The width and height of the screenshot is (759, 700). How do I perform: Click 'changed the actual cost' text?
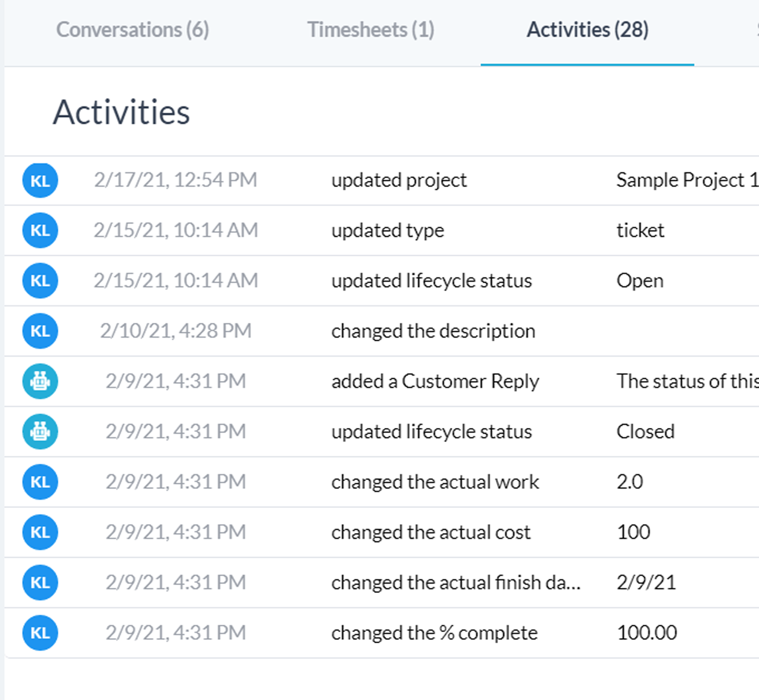[x=431, y=532]
